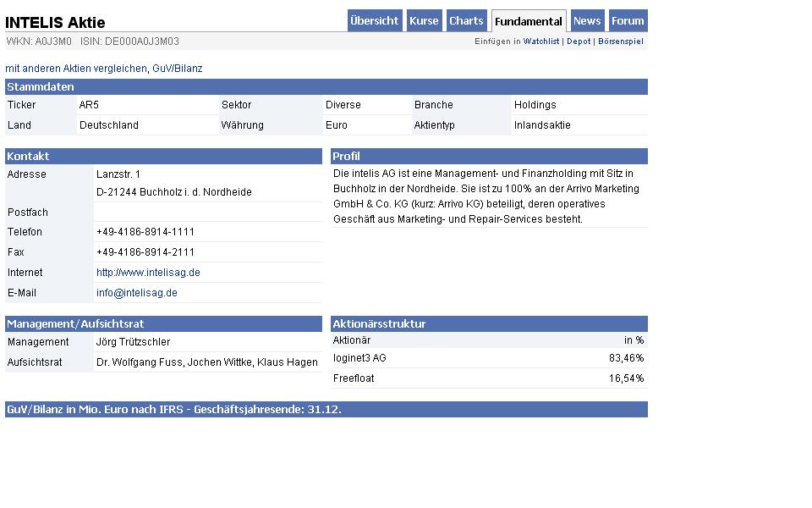Click the Freefloat shareholder row
812x508 pixels.
pyautogui.click(x=489, y=378)
